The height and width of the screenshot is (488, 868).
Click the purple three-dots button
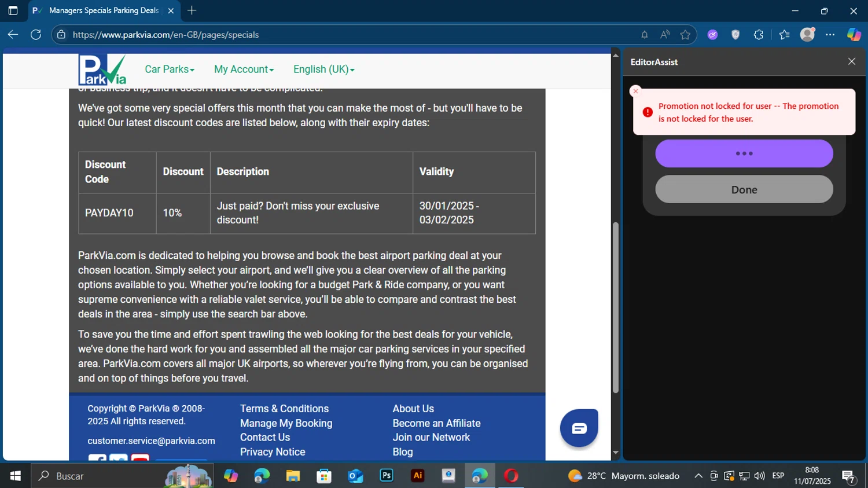744,153
